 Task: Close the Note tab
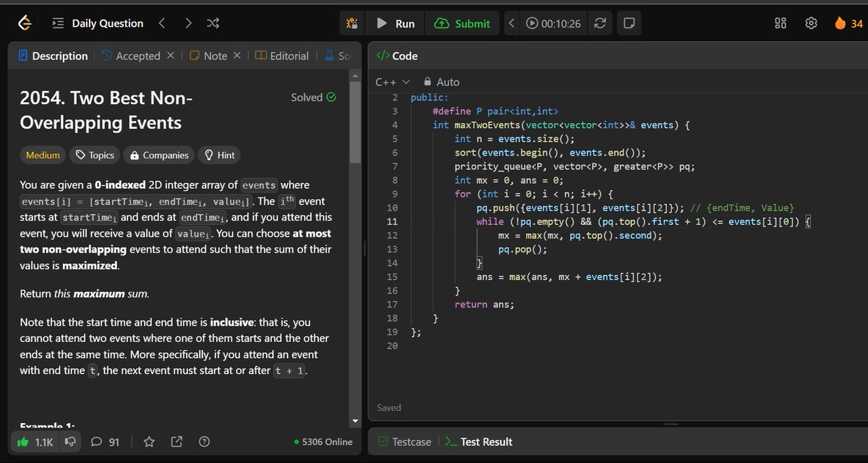point(237,56)
